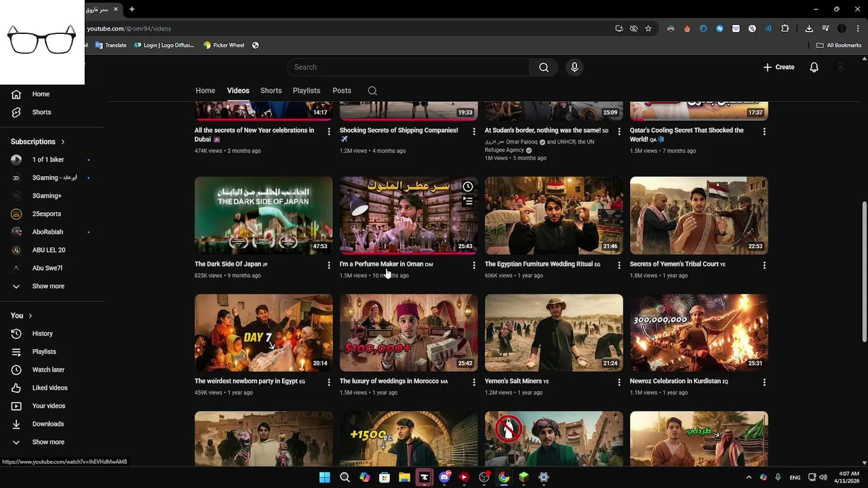868x488 pixels.
Task: Click install app icon in address bar
Action: 619,28
